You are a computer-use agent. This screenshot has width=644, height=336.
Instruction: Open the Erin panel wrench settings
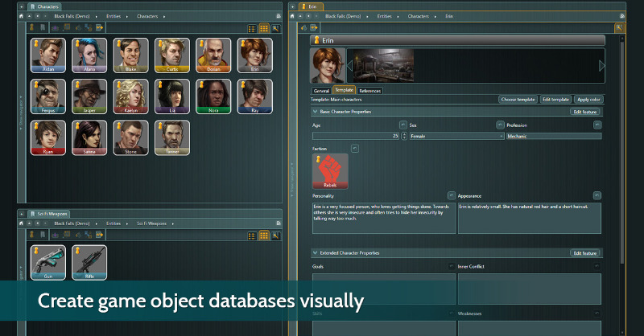(x=619, y=28)
